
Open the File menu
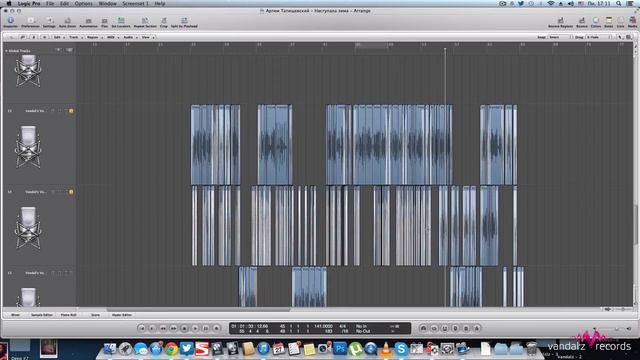tap(50, 3)
